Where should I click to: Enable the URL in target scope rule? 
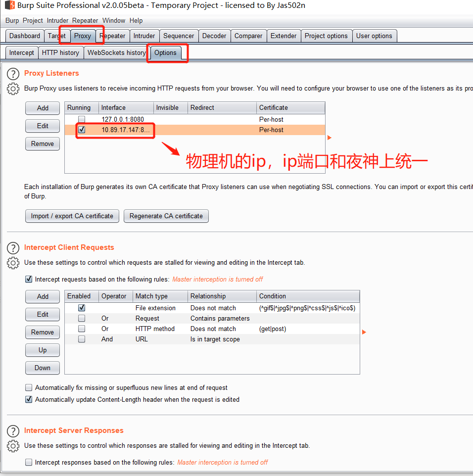82,339
